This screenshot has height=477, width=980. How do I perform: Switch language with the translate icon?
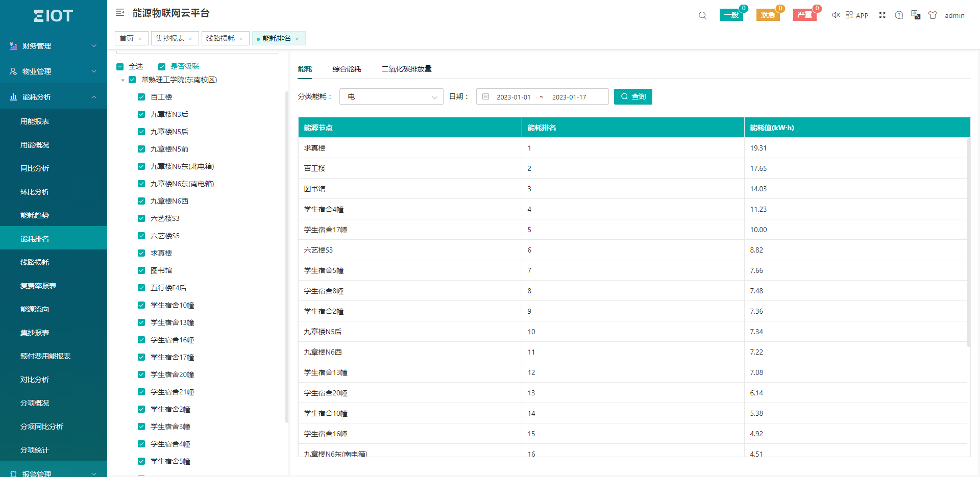click(x=916, y=15)
